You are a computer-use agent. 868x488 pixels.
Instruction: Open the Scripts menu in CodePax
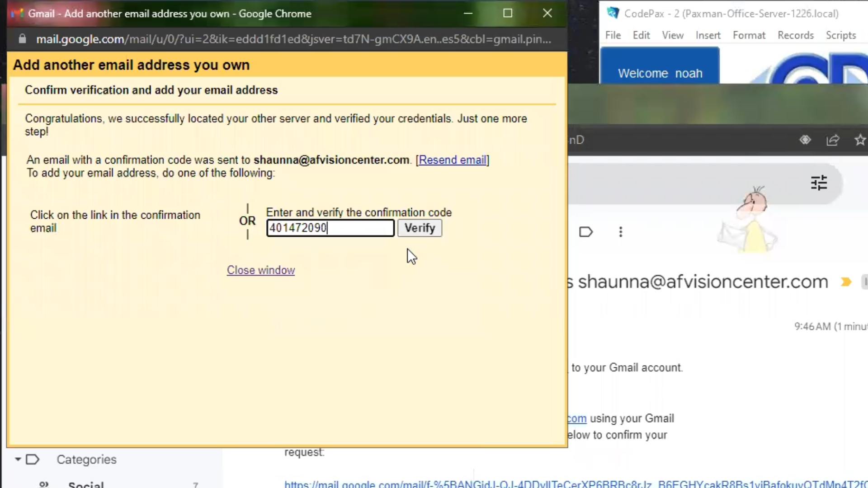(840, 35)
